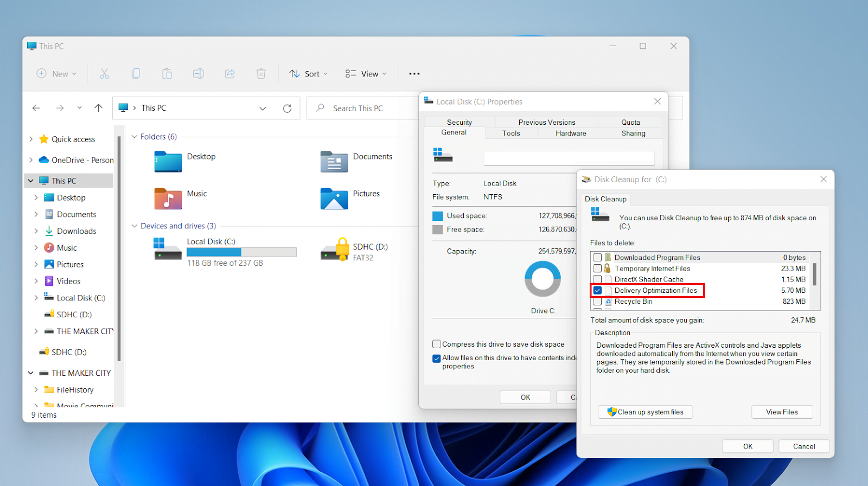Collapse the Devices and drives section

135,226
